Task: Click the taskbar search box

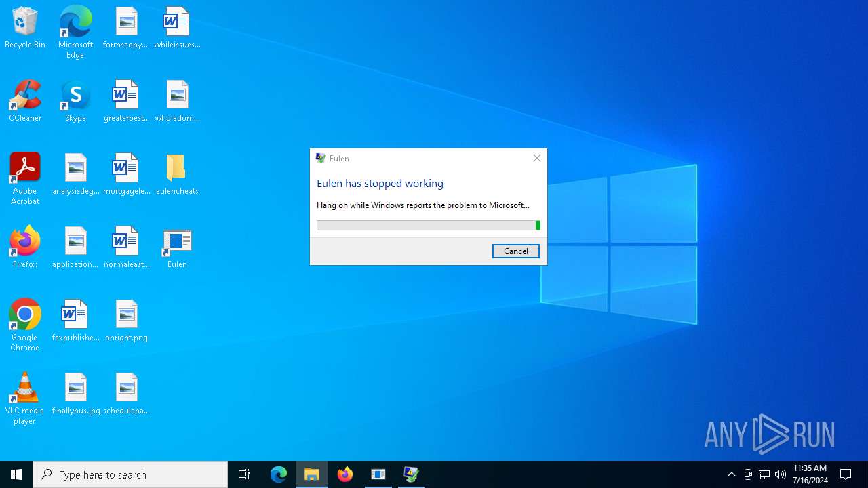Action: [x=130, y=474]
